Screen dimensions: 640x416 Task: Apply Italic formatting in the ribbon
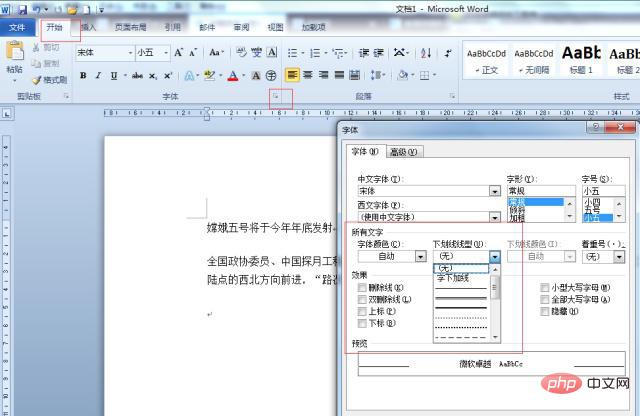pos(98,75)
